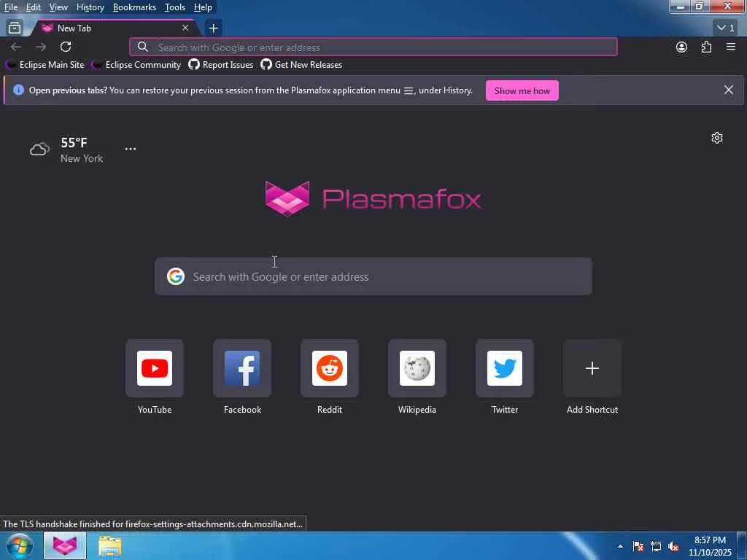Click the Plasmafox logo

point(373,198)
